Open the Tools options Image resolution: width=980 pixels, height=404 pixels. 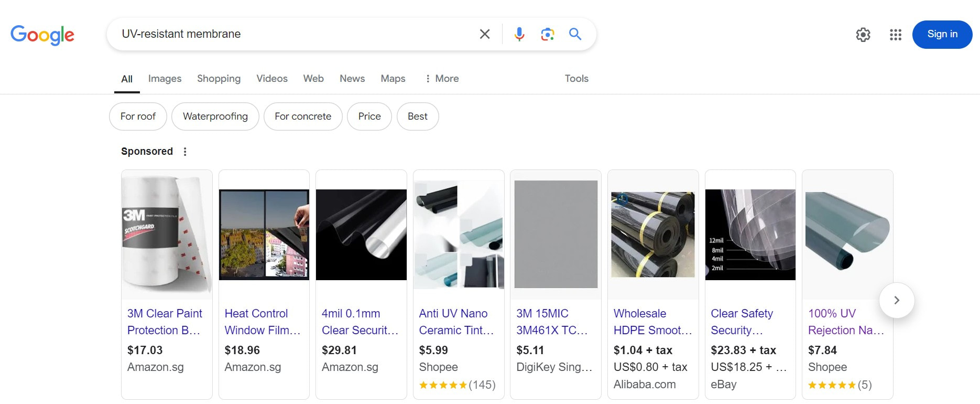click(x=576, y=79)
